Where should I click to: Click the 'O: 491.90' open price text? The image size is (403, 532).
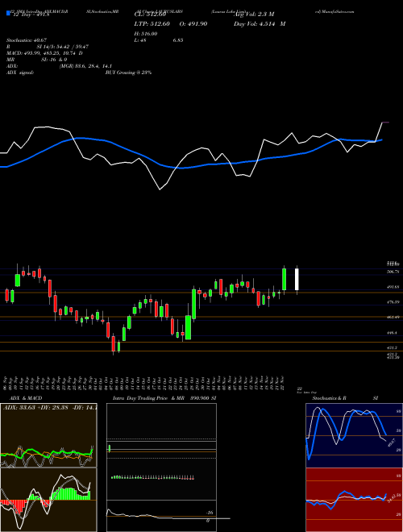click(192, 24)
